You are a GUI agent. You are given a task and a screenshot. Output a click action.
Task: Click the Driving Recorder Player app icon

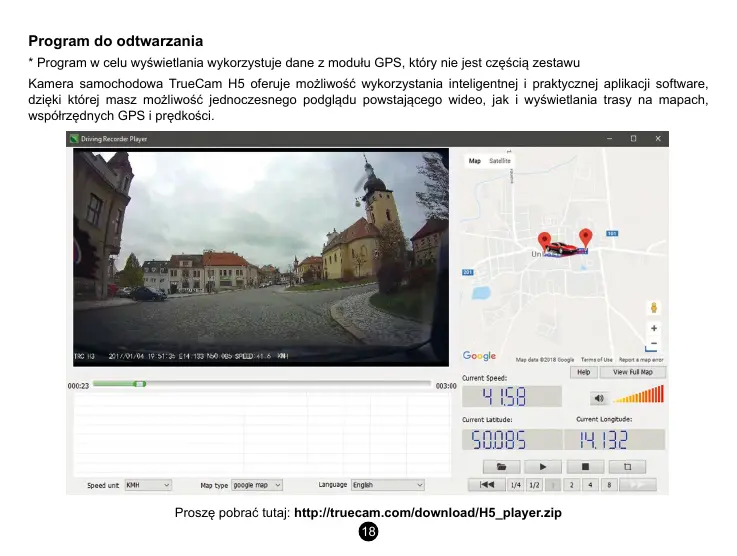click(74, 139)
